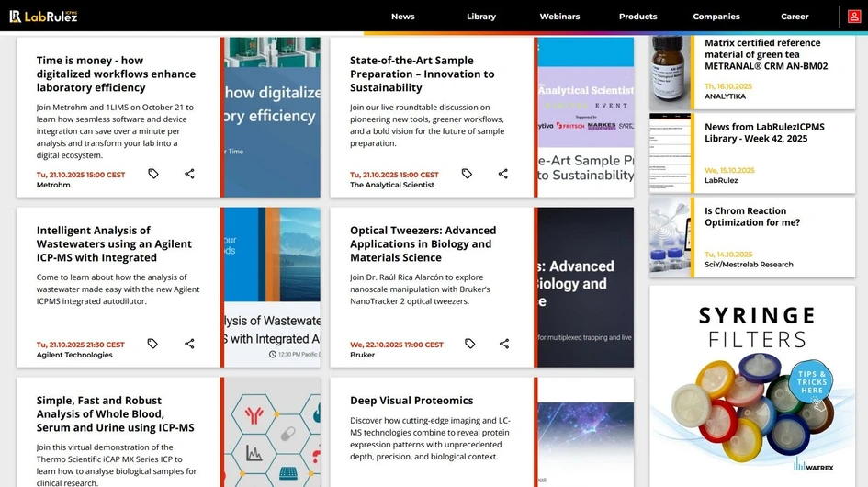
Task: Click the Bruker organizer name
Action: point(362,355)
